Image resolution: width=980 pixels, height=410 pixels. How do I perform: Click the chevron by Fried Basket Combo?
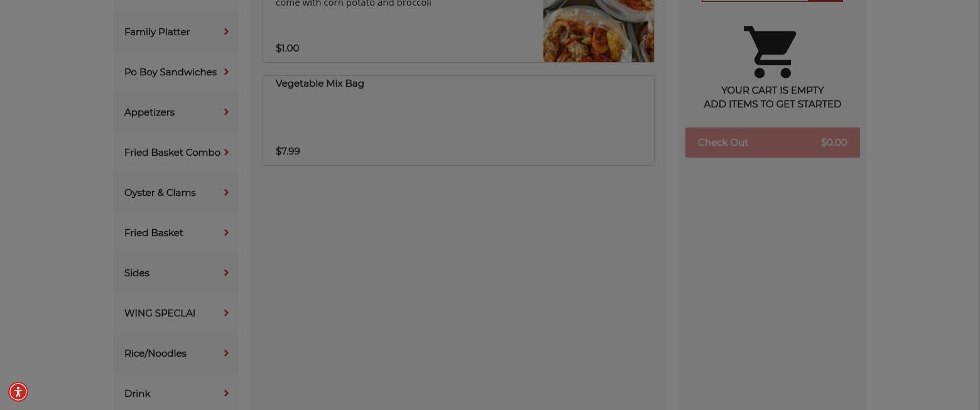(226, 153)
